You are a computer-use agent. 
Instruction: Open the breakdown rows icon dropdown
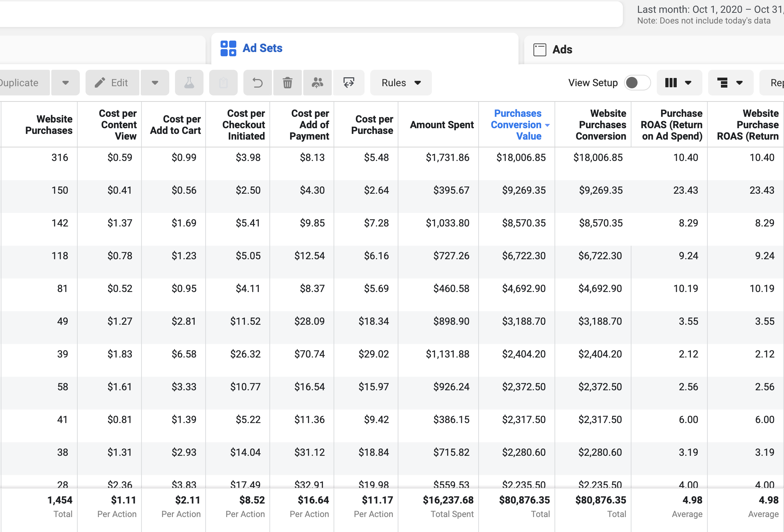point(731,83)
